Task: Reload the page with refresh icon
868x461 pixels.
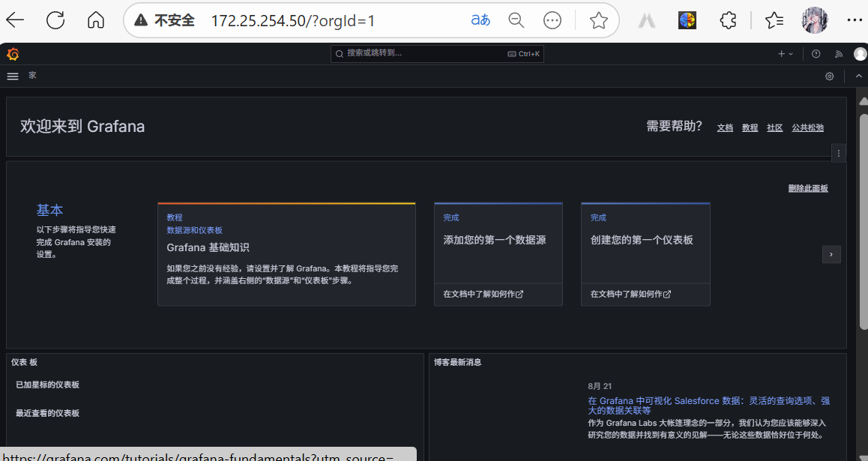Action: coord(55,20)
